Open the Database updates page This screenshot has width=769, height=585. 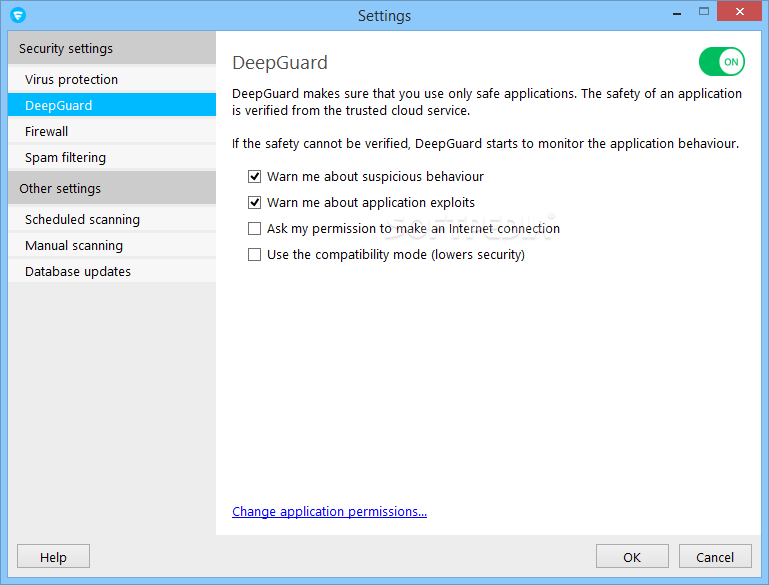[x=112, y=271]
